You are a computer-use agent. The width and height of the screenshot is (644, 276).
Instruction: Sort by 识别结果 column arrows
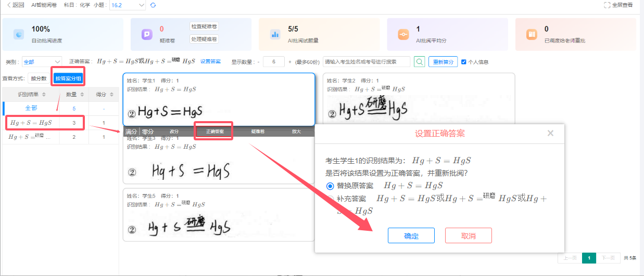(x=44, y=95)
